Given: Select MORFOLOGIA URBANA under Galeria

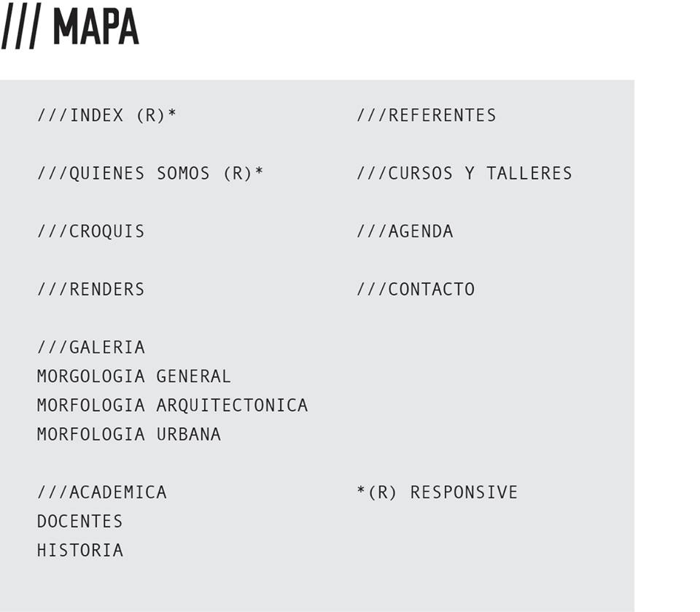Looking at the screenshot, I should coord(129,434).
